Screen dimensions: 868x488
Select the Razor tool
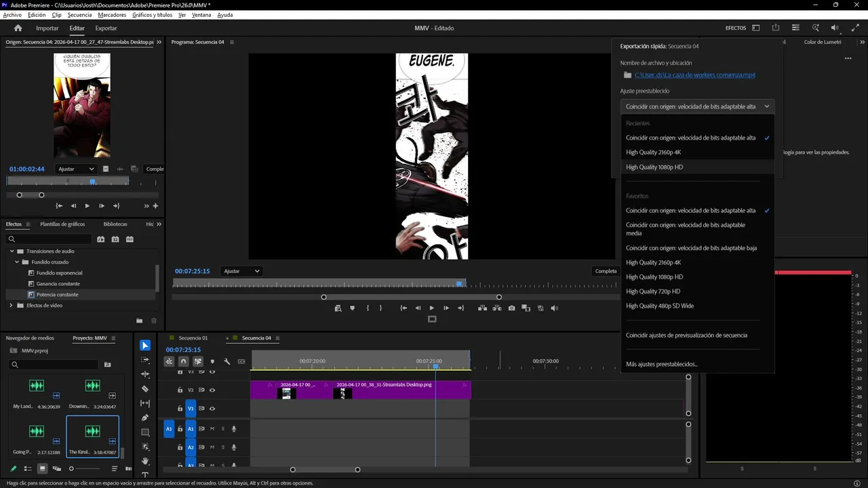pos(145,389)
